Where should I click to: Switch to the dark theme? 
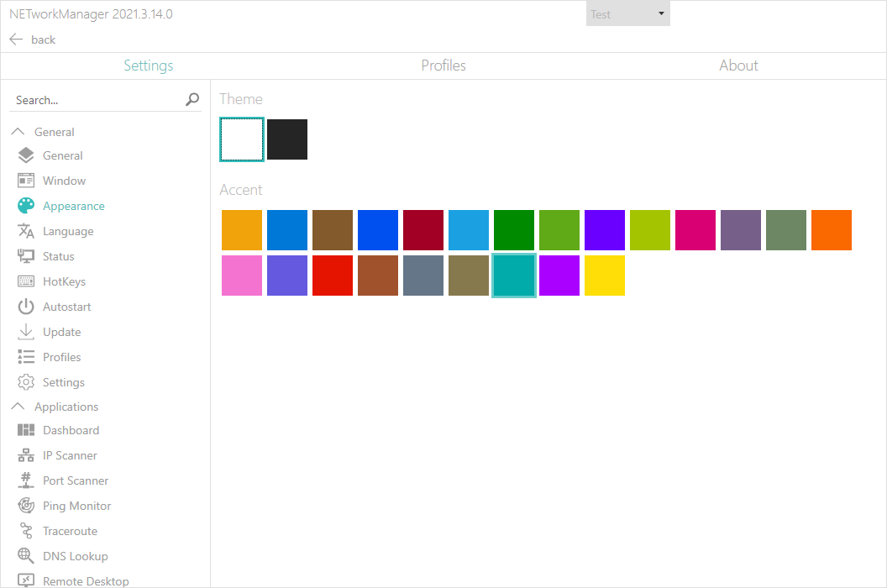pos(286,139)
